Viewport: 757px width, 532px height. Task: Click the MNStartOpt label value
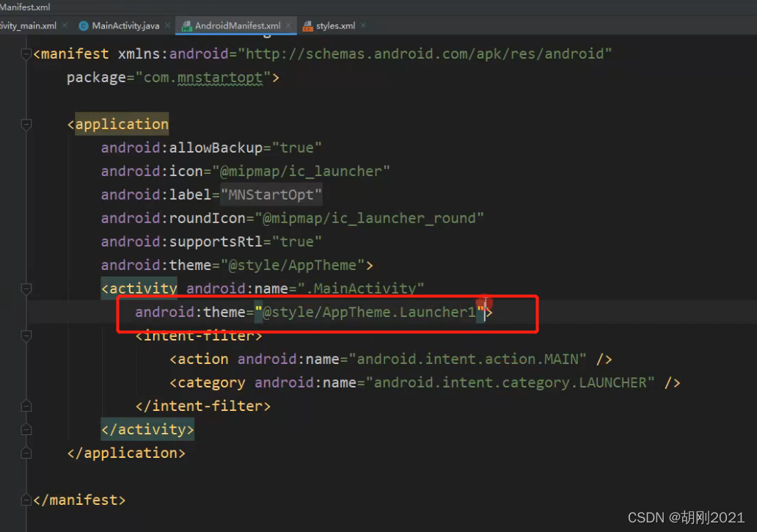(271, 195)
